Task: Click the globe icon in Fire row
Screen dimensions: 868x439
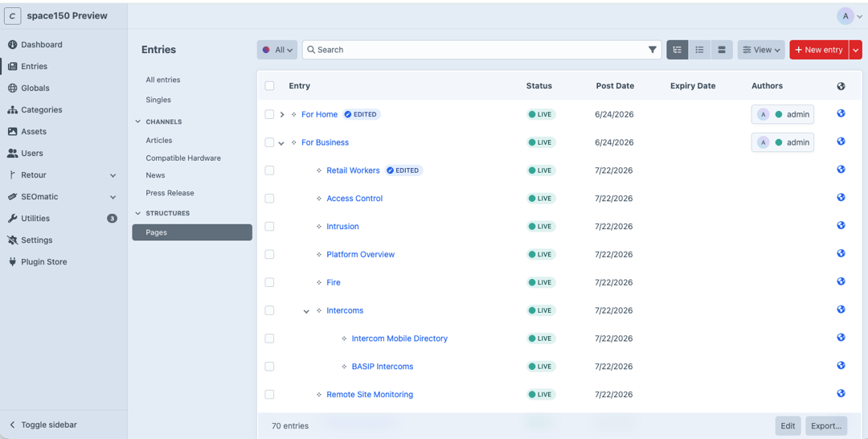Action: click(841, 281)
